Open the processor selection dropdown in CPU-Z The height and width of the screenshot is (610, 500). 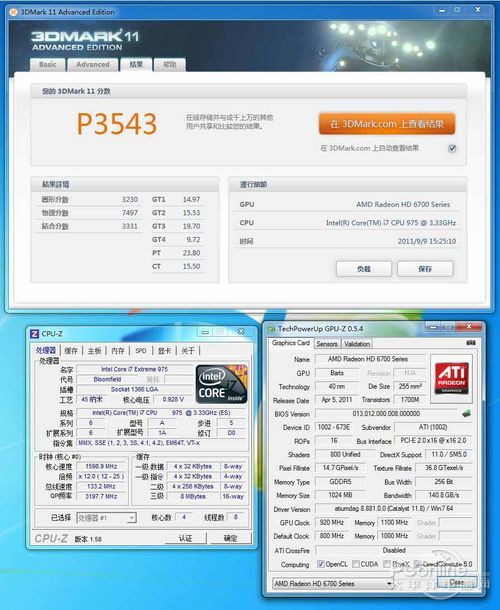106,518
